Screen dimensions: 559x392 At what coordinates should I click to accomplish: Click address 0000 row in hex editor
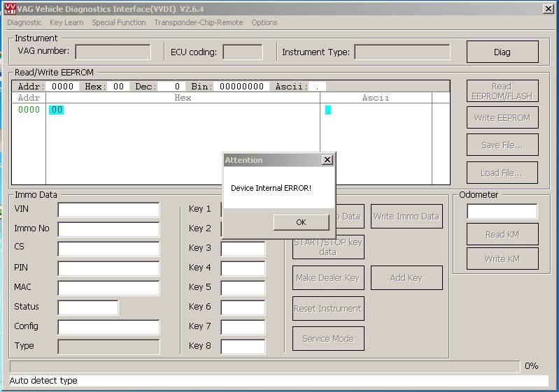click(29, 110)
